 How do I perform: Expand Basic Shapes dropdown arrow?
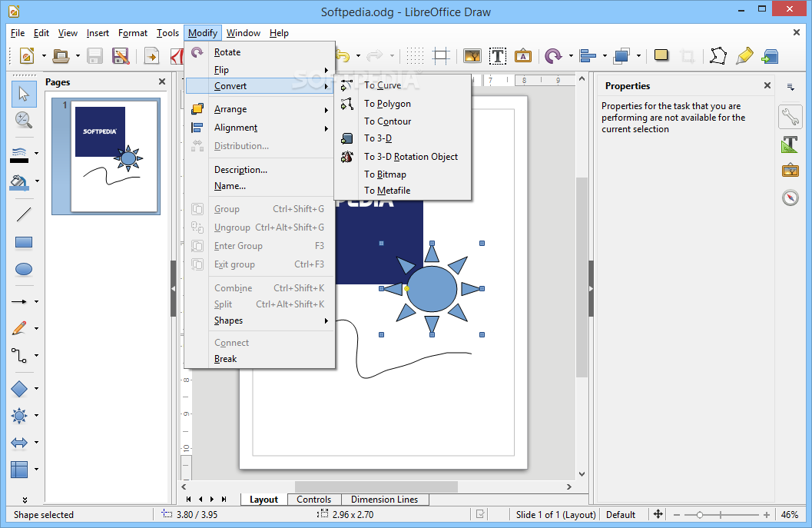[x=36, y=389]
